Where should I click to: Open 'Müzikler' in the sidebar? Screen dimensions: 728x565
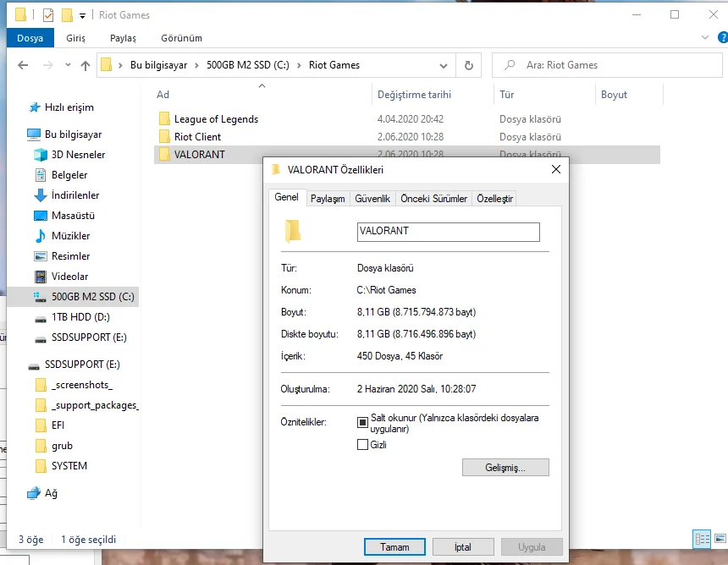(x=70, y=236)
